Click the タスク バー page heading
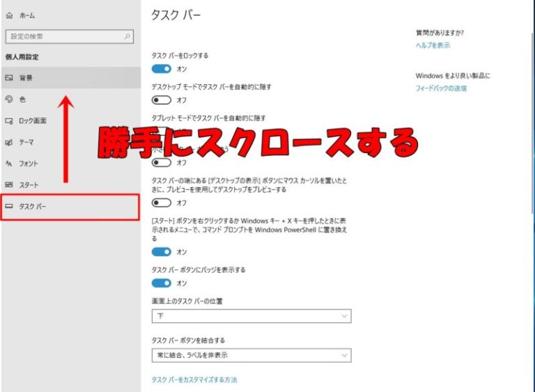Viewport: 535px width, 392px height. 176,15
